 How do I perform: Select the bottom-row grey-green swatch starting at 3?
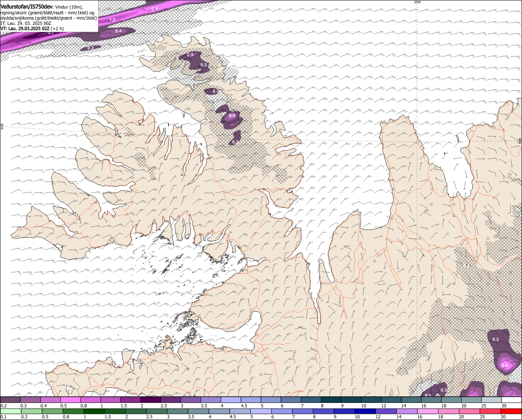178,411
